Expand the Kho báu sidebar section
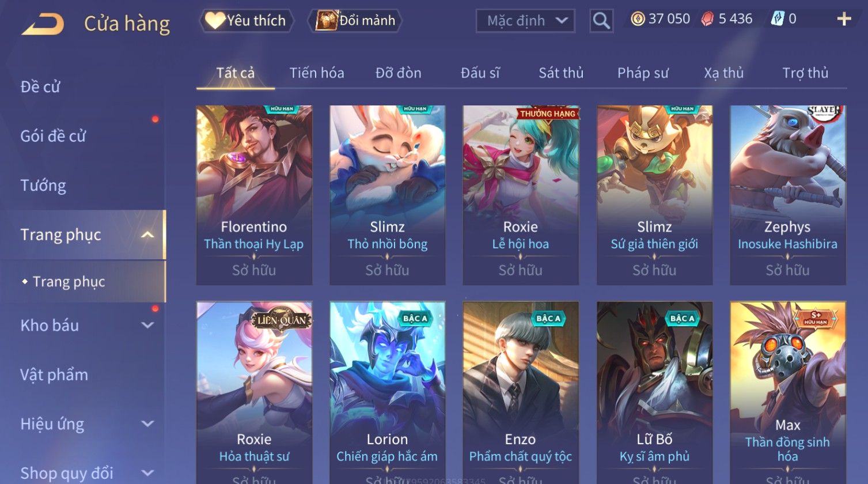The width and height of the screenshot is (868, 484). point(147,325)
